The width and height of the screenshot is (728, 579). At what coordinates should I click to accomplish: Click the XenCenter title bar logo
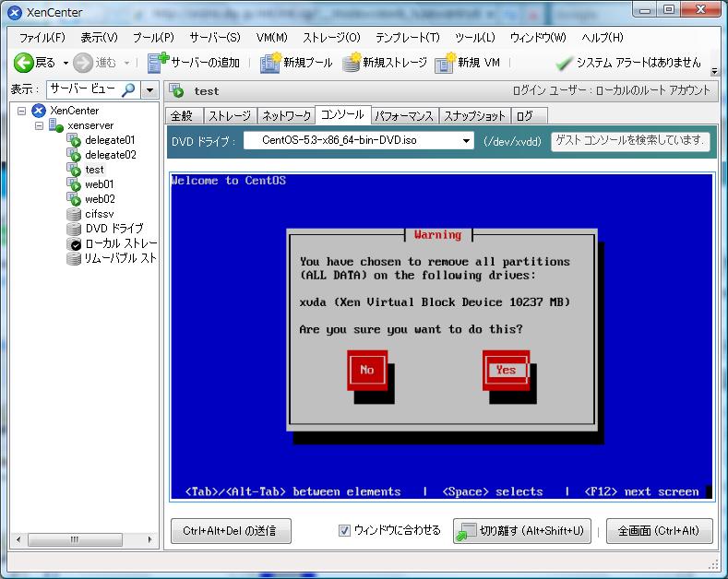click(15, 13)
